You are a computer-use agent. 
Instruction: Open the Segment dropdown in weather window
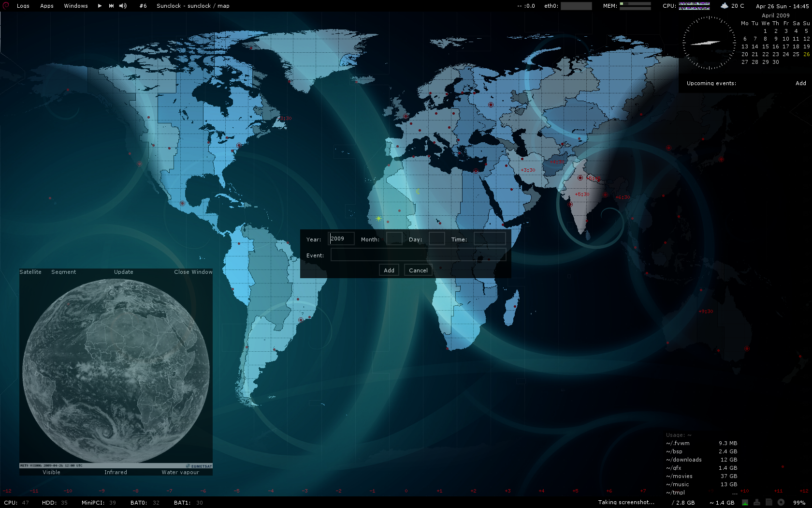click(64, 272)
